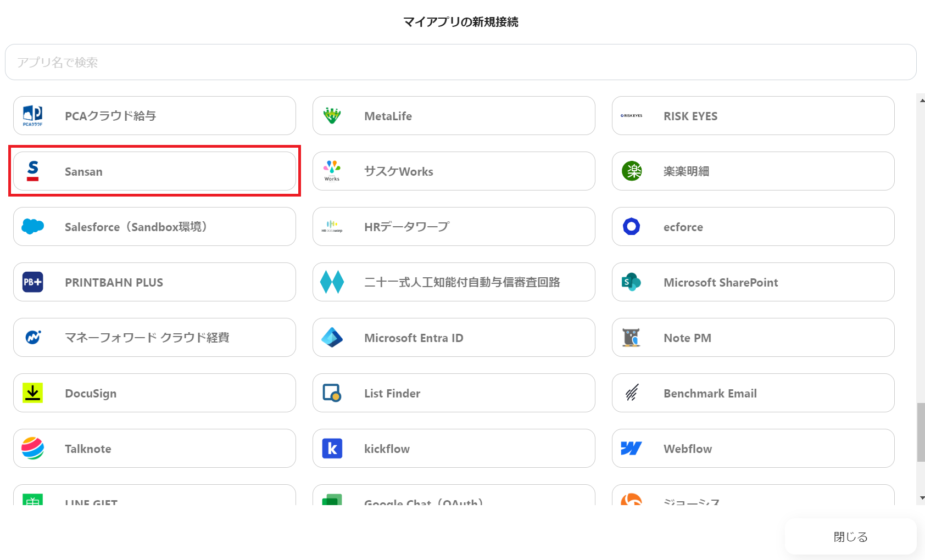This screenshot has height=560, width=925.
Task: Select the HRデータワープ logo icon
Action: coord(332,226)
